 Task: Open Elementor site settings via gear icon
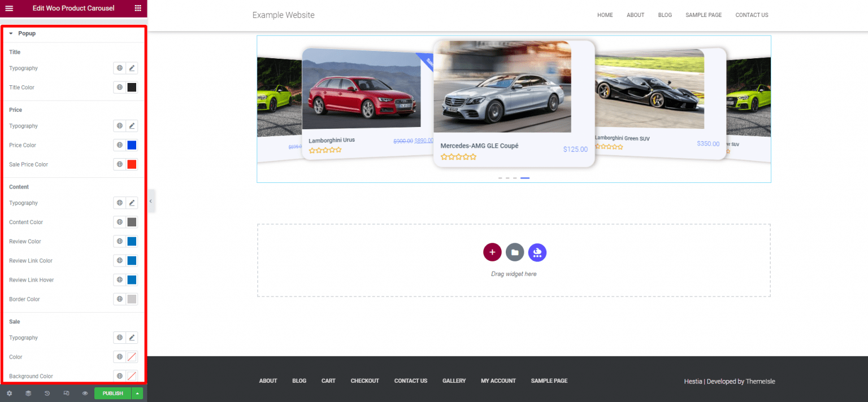coord(9,393)
